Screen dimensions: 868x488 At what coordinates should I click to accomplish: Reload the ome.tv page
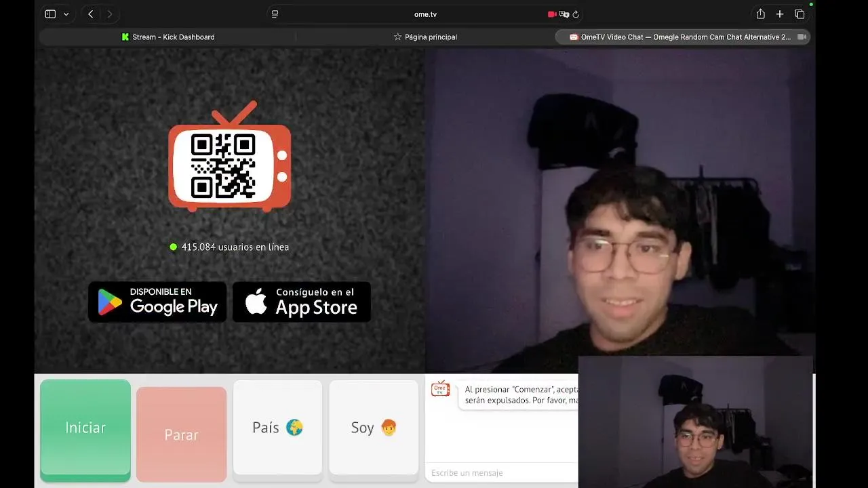[576, 14]
